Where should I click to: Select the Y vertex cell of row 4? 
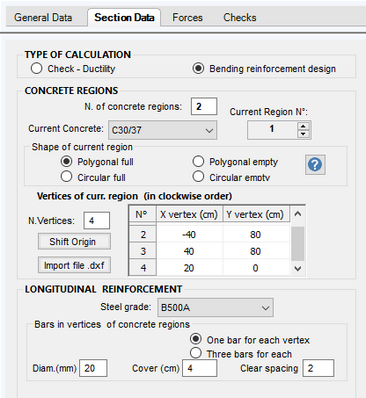click(x=256, y=268)
